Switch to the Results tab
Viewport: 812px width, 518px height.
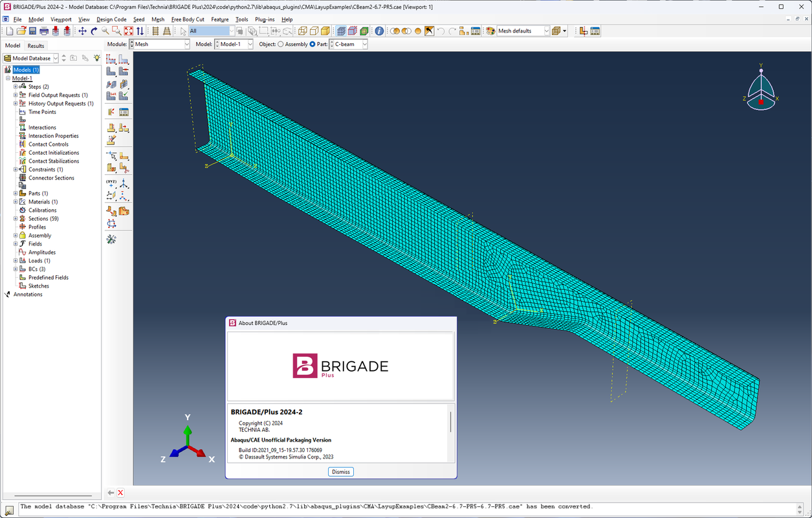[x=36, y=46]
